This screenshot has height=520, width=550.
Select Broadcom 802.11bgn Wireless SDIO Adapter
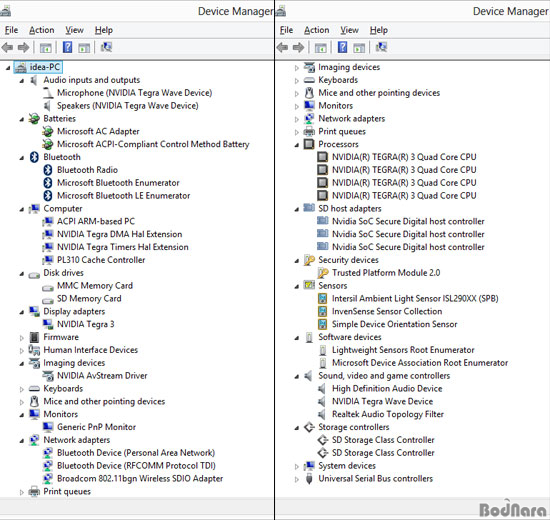pyautogui.click(x=140, y=479)
